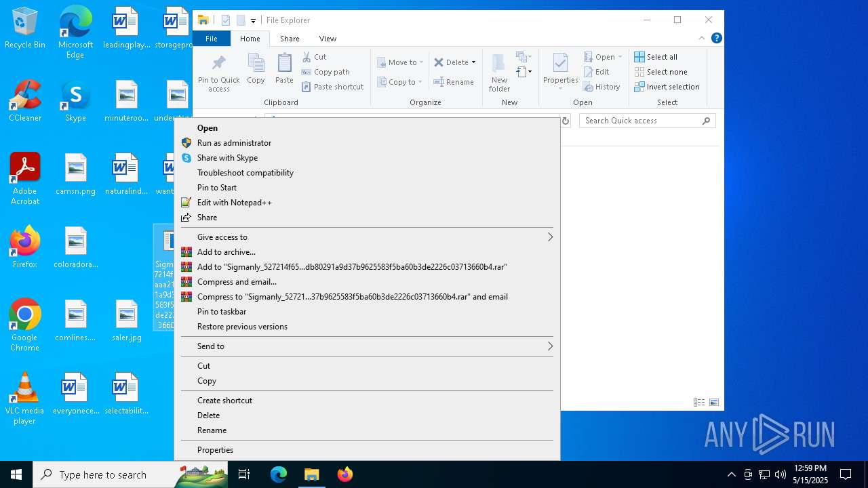The height and width of the screenshot is (488, 868).
Task: Open the File tab
Action: tap(212, 39)
